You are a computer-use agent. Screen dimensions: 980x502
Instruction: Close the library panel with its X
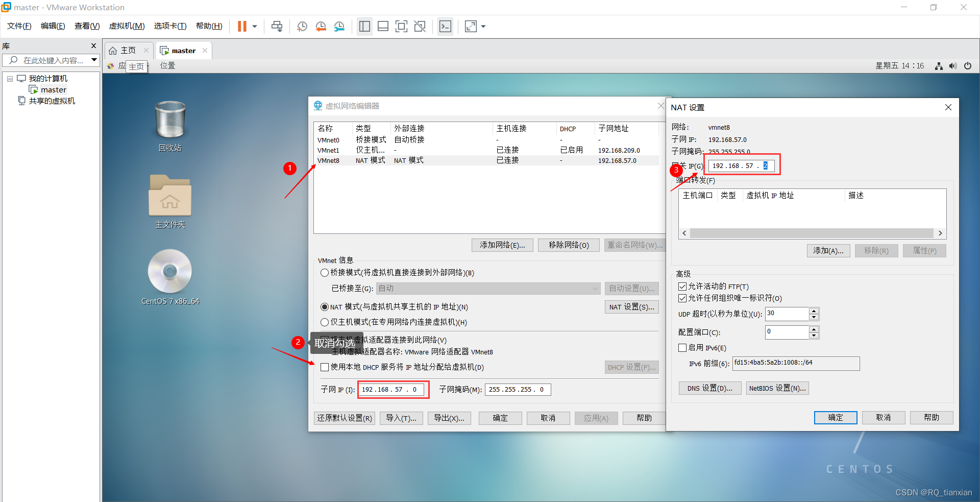click(x=93, y=46)
